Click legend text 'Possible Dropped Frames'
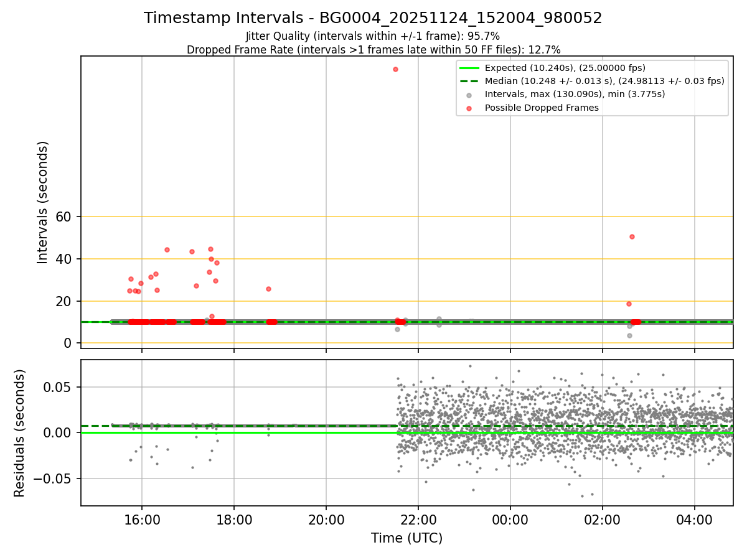Screen dimensions: 747x560 click(542, 108)
